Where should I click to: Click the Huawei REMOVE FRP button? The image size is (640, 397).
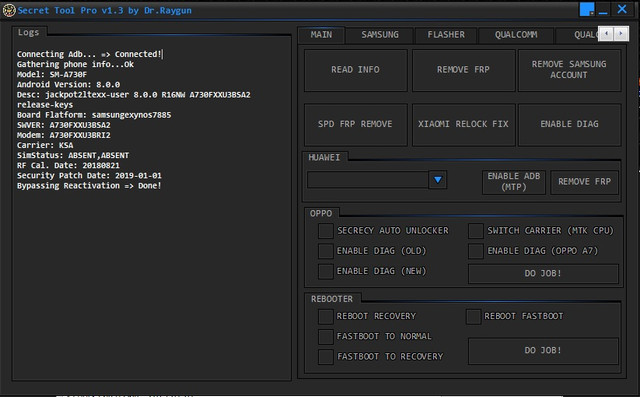coord(584,182)
